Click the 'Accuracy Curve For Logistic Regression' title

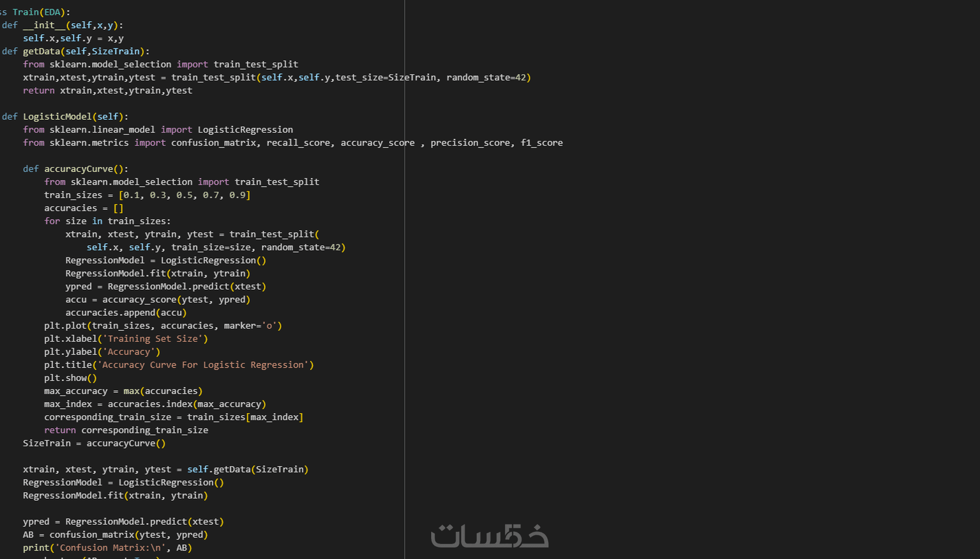[x=205, y=364]
